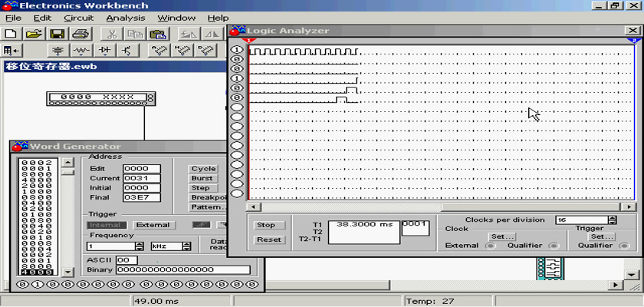The width and height of the screenshot is (644, 307).
Task: Open the Circuit menu
Action: (x=79, y=17)
